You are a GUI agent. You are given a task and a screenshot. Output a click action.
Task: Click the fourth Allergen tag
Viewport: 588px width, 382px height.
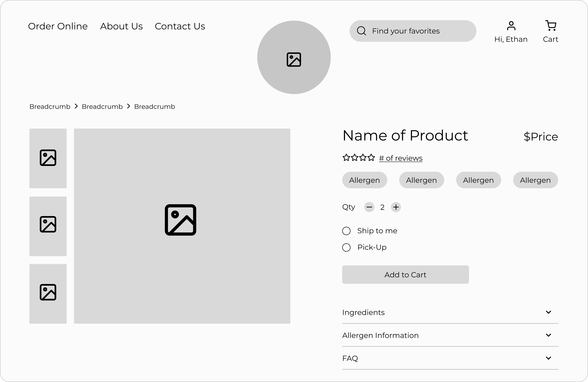click(535, 180)
